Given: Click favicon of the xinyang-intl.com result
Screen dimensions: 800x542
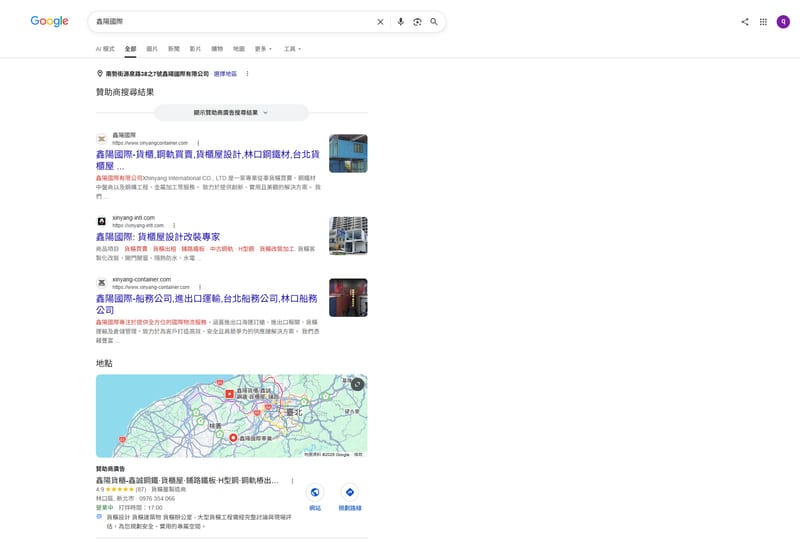Looking at the screenshot, I should [x=102, y=221].
